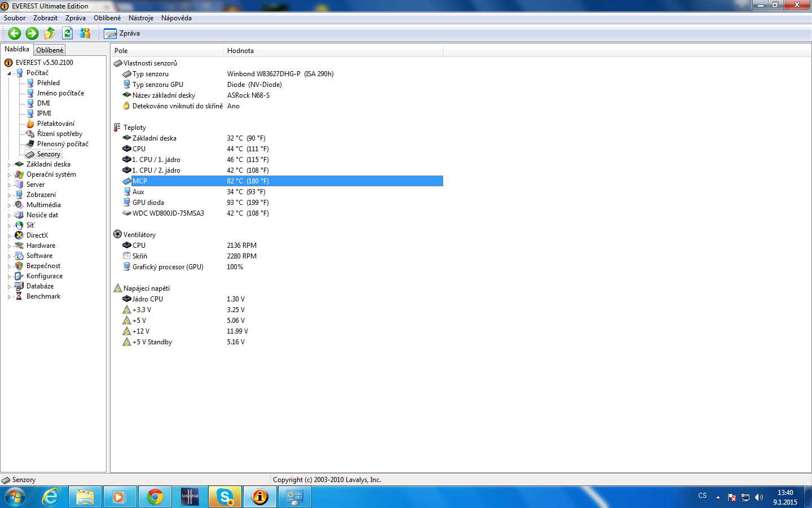Click the Ventilátory fan group icon
The height and width of the screenshot is (508, 812).
click(117, 234)
